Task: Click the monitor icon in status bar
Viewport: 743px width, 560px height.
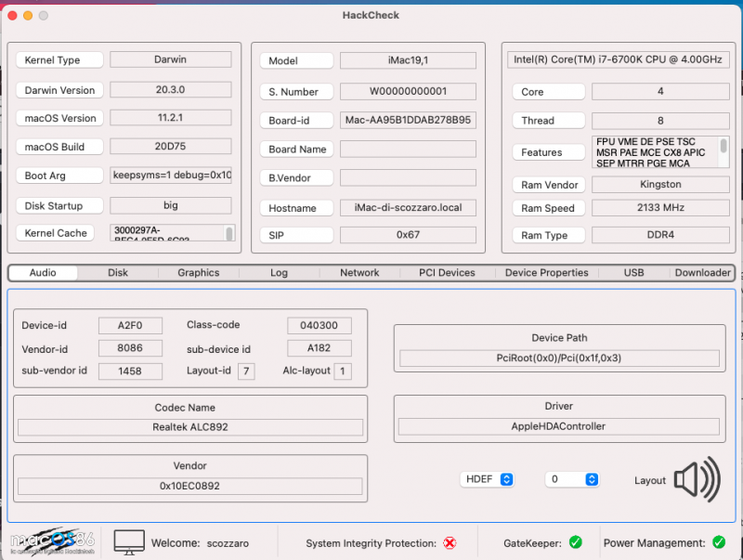Action: tap(129, 542)
